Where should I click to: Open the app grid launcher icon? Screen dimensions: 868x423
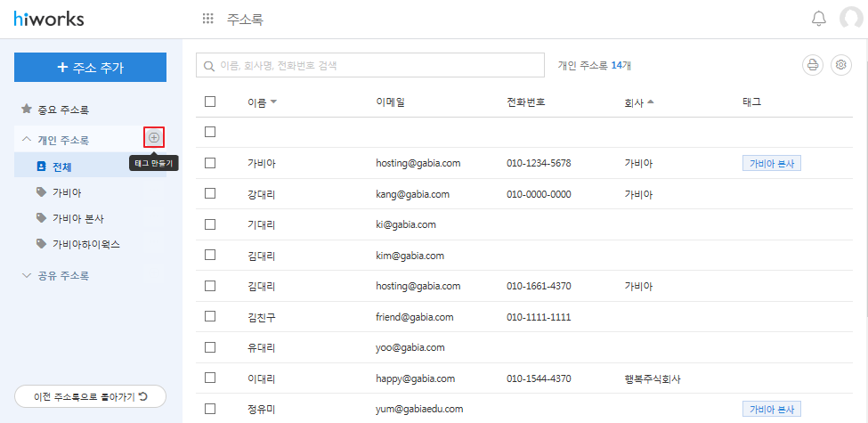(208, 19)
